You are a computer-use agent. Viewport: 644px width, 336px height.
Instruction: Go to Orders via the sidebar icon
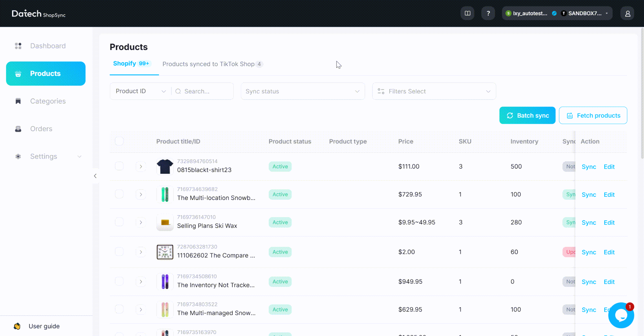tap(18, 129)
